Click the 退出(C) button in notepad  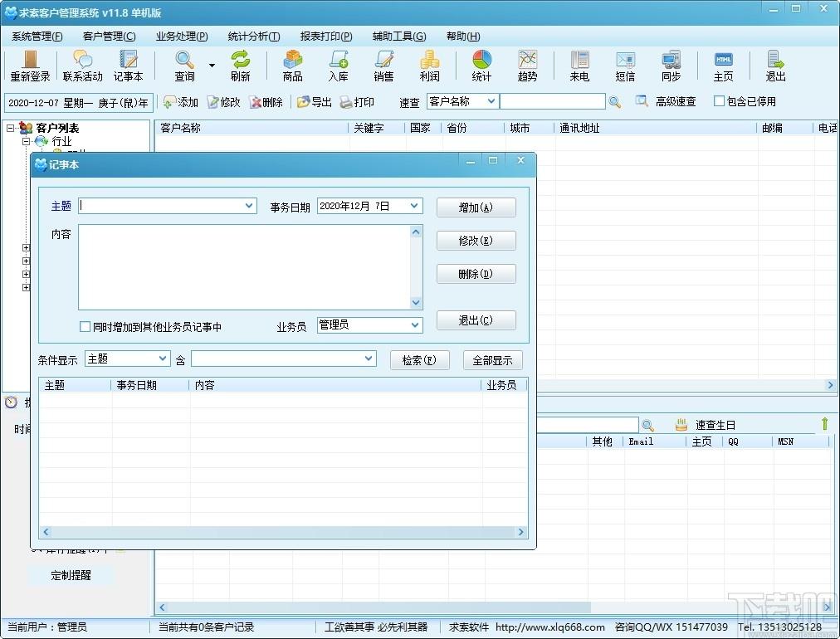pos(476,320)
